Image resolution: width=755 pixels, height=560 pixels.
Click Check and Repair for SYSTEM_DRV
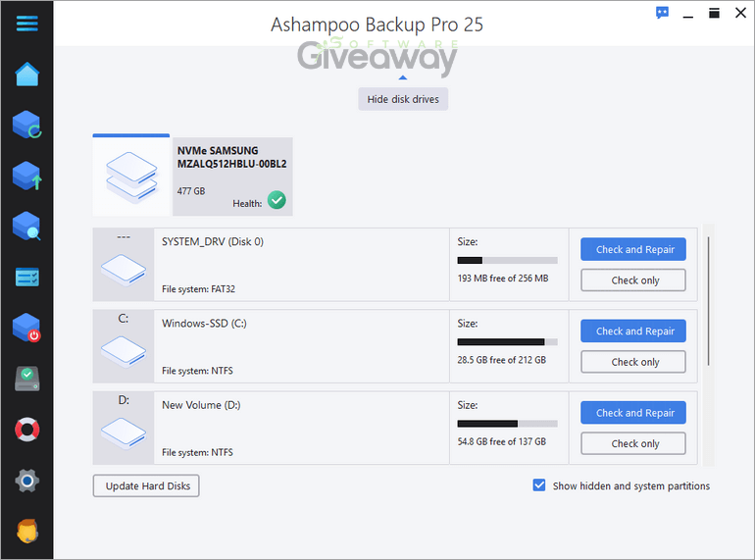click(632, 249)
